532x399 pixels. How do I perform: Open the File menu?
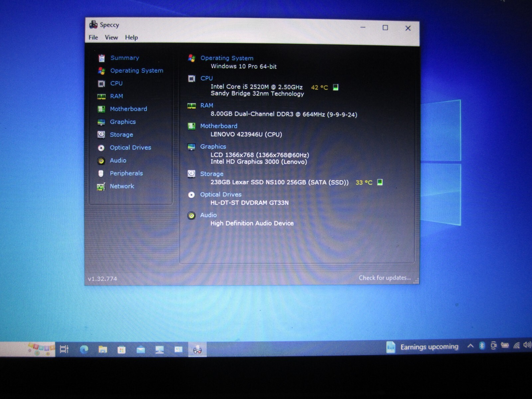click(93, 38)
